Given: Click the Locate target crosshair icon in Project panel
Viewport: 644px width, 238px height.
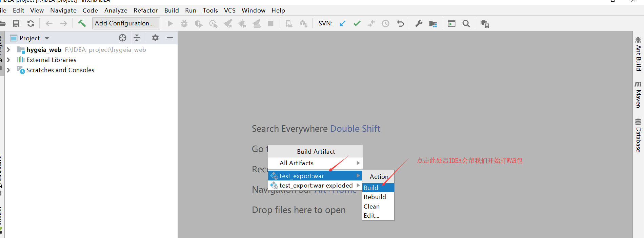Looking at the screenshot, I should [x=122, y=38].
